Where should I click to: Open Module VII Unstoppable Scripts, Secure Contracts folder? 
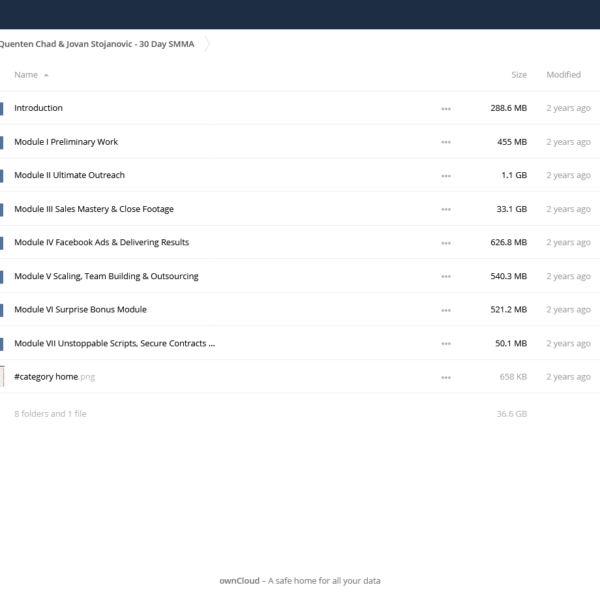pos(114,343)
